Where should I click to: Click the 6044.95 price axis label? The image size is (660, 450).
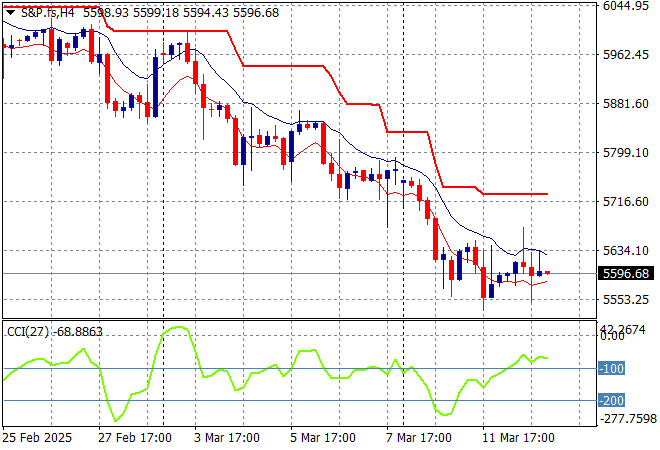(626, 6)
